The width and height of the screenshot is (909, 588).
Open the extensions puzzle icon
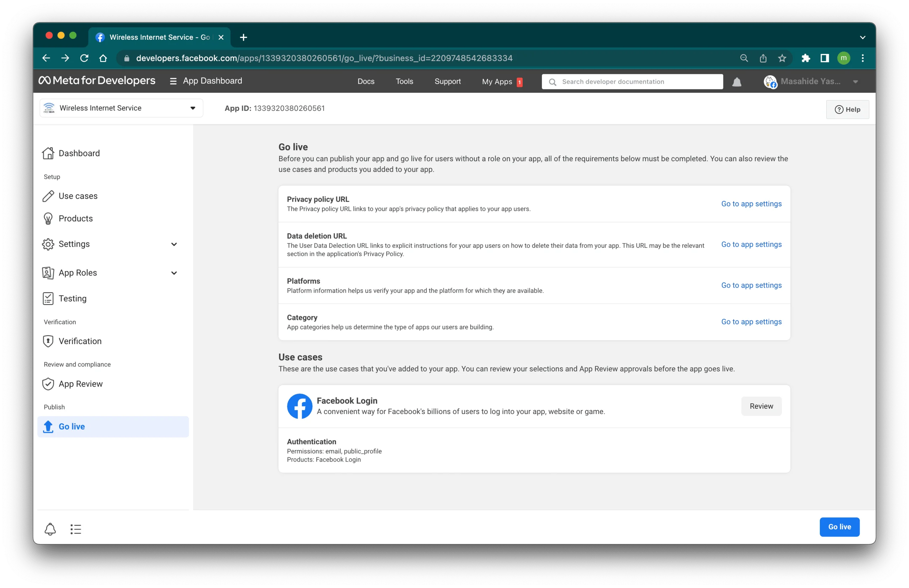coord(805,58)
